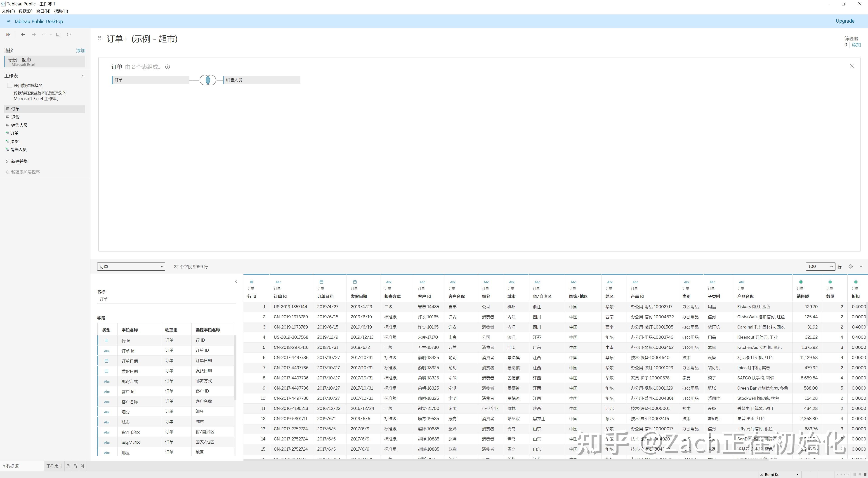The height and width of the screenshot is (478, 868).
Task: Select 退货 table in sheet list
Action: pyautogui.click(x=15, y=117)
